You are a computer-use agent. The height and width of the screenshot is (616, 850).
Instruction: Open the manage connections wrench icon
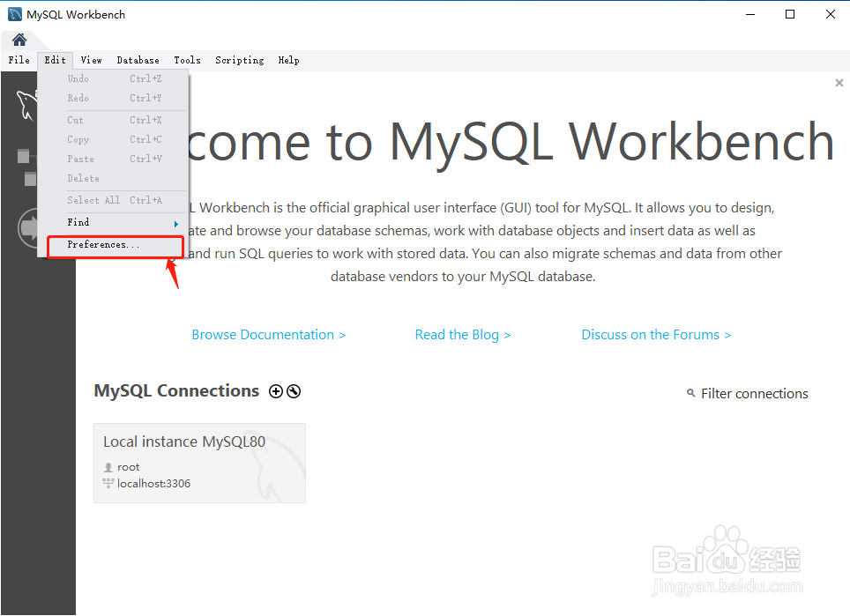point(294,391)
